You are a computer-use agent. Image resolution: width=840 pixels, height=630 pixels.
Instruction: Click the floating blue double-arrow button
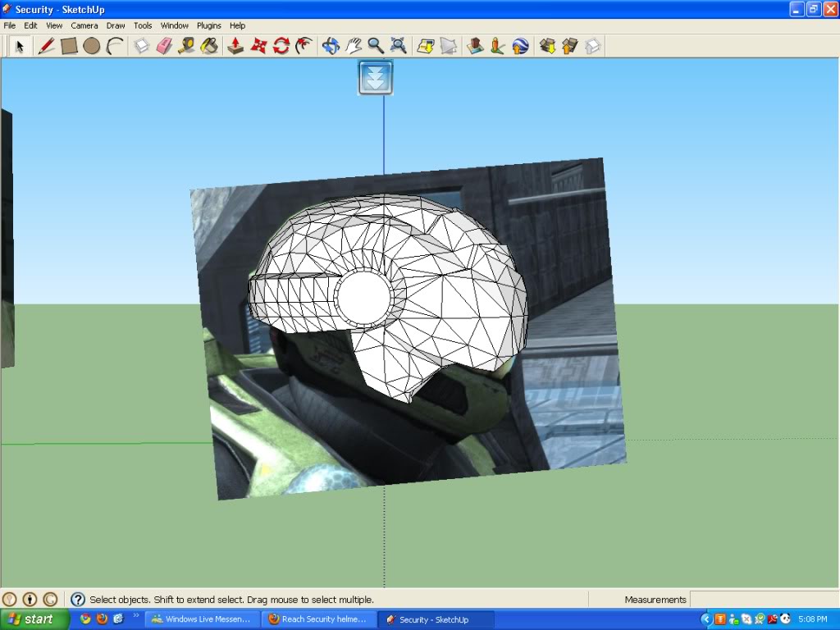click(x=376, y=78)
